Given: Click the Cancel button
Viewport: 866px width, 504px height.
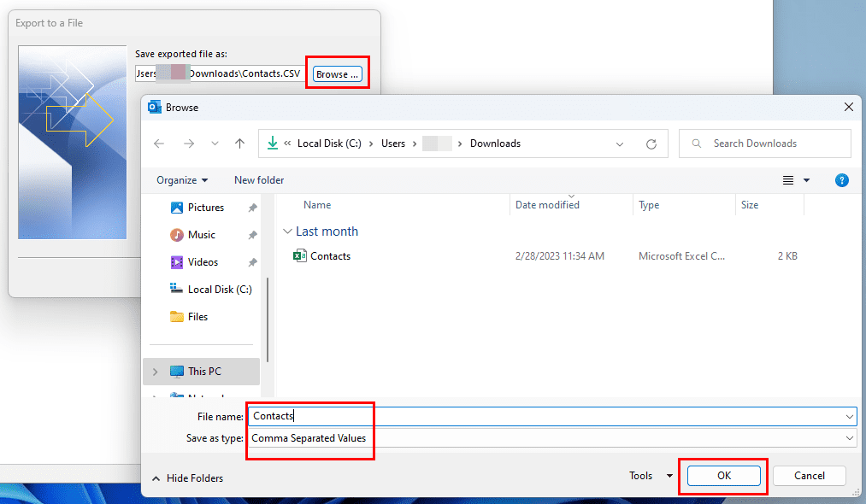Looking at the screenshot, I should (809, 476).
